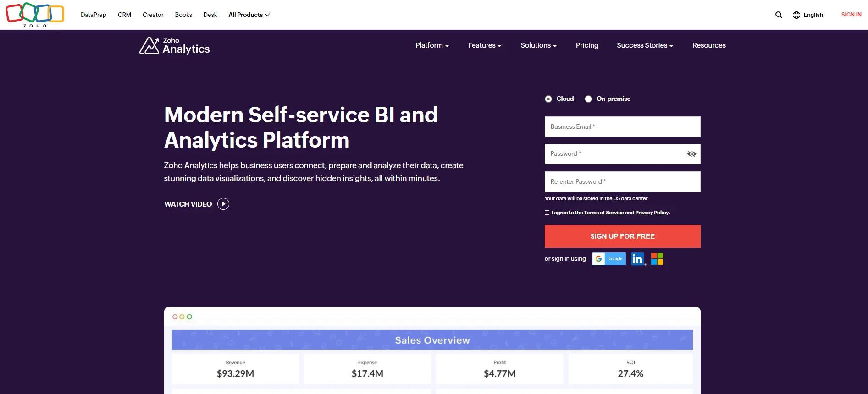The width and height of the screenshot is (868, 394).
Task: Click the Sign Up For Free button
Action: click(622, 236)
